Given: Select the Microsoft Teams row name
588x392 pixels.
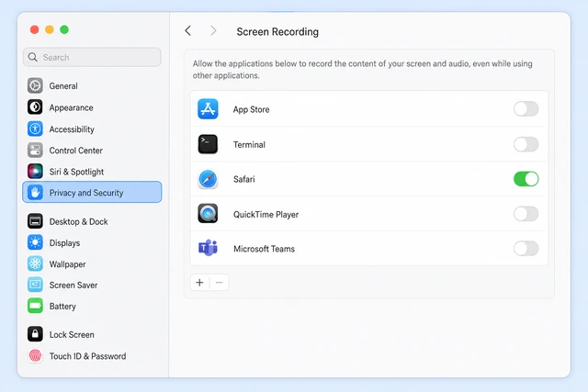Looking at the screenshot, I should 264,249.
